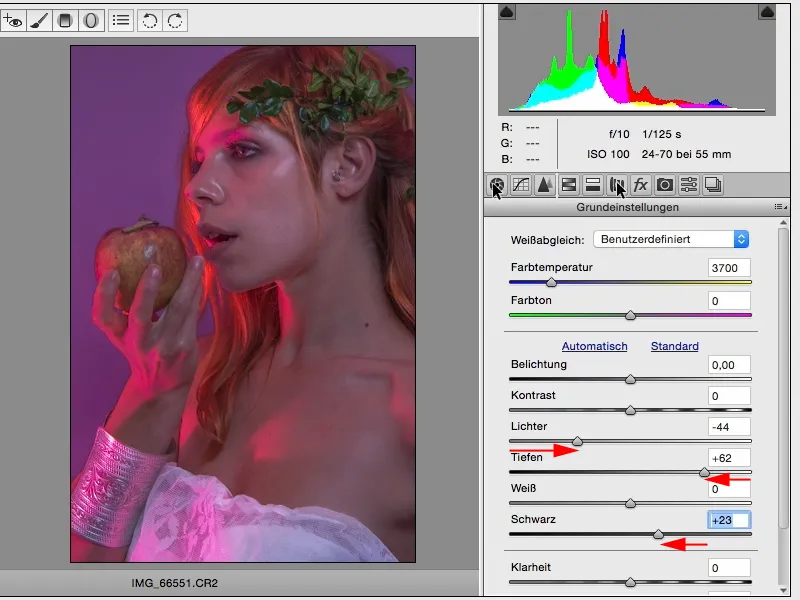This screenshot has width=800, height=600.
Task: Click the Automatisch link
Action: (x=594, y=346)
